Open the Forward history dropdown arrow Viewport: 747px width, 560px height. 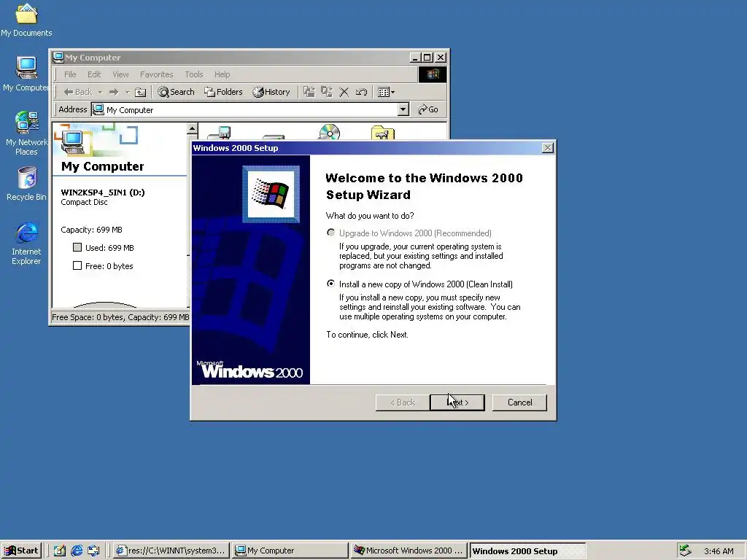click(127, 92)
